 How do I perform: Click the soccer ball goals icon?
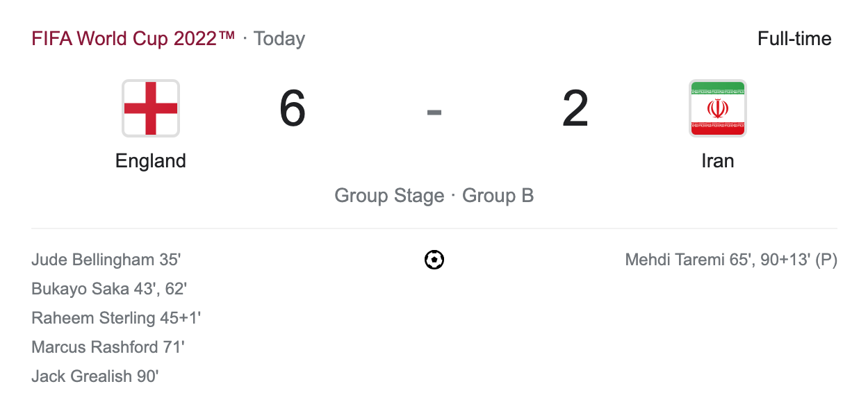coord(434,260)
